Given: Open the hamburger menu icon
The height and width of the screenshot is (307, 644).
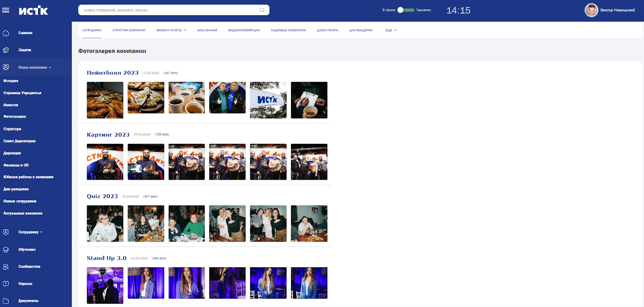Looking at the screenshot, I should pyautogui.click(x=6, y=10).
